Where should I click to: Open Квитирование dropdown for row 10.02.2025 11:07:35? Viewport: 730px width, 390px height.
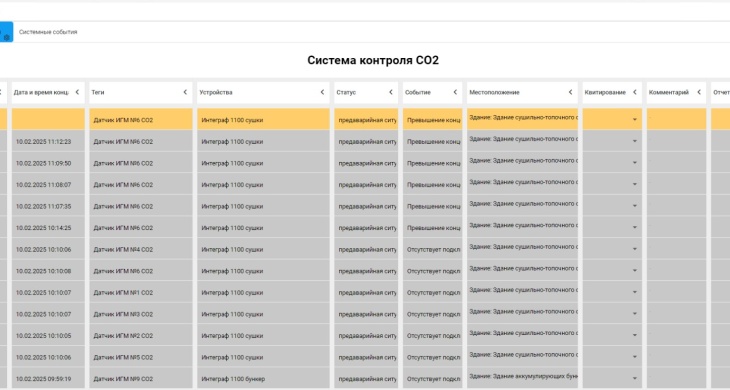tap(634, 206)
